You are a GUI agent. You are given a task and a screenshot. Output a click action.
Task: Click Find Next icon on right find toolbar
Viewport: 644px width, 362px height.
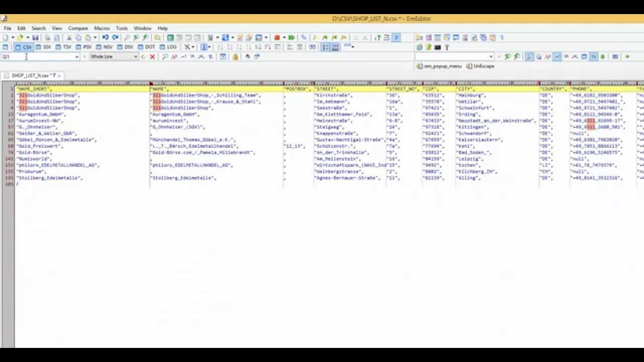516,56
